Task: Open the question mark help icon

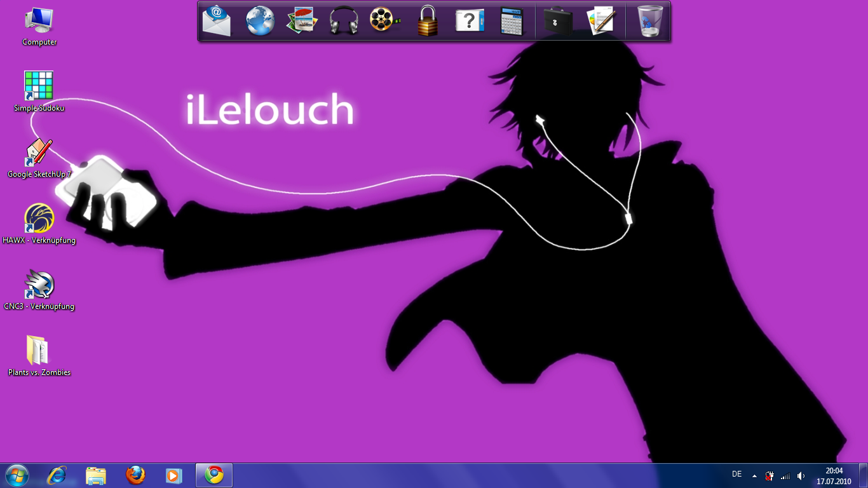Action: coord(470,21)
